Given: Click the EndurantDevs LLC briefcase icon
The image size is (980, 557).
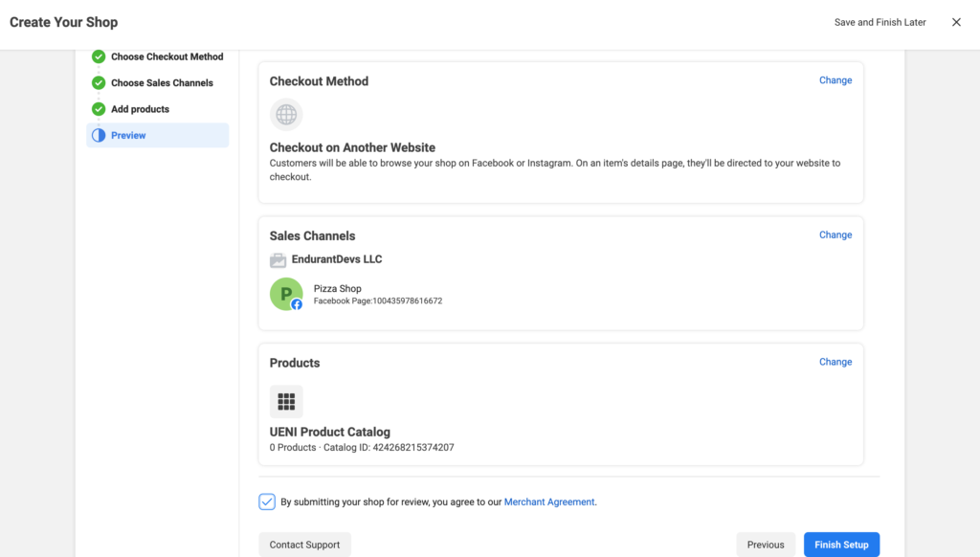Looking at the screenshot, I should pyautogui.click(x=278, y=259).
